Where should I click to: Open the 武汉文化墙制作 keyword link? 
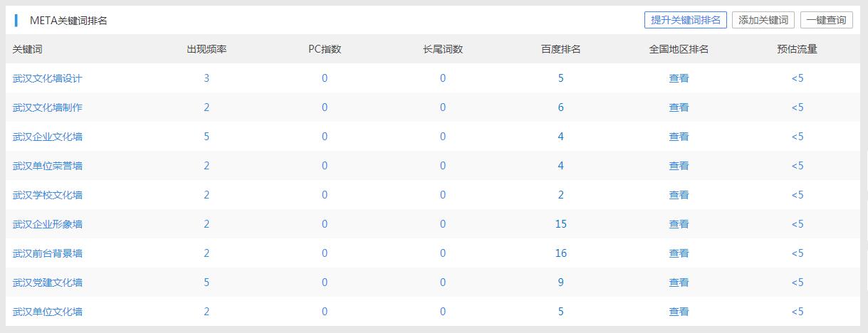(48, 107)
